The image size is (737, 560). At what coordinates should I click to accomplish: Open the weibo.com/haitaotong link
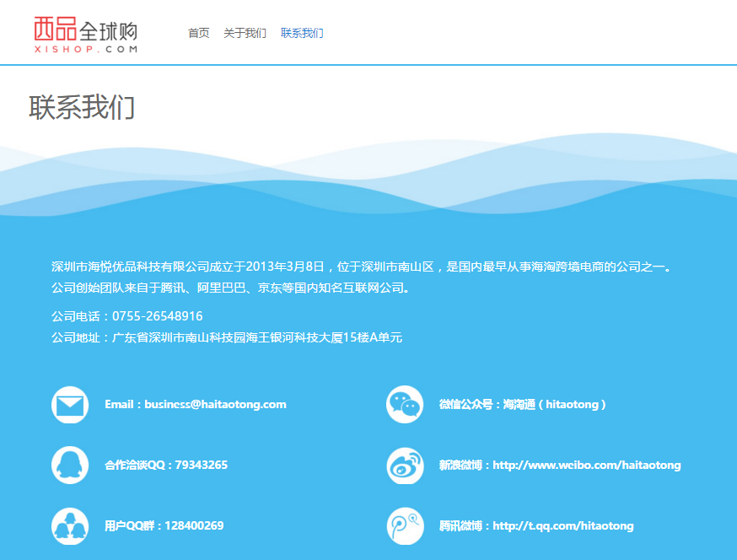[x=587, y=465]
